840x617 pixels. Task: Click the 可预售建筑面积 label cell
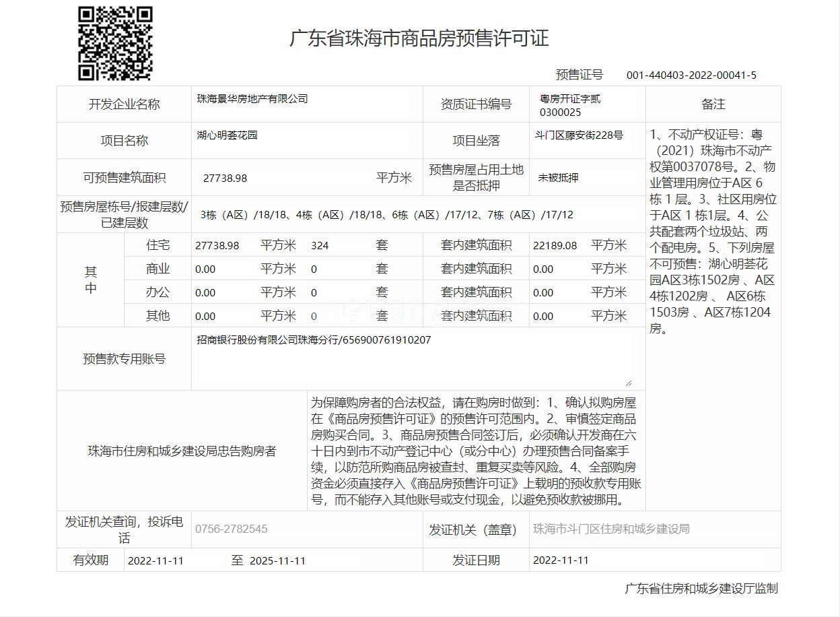[x=125, y=178]
